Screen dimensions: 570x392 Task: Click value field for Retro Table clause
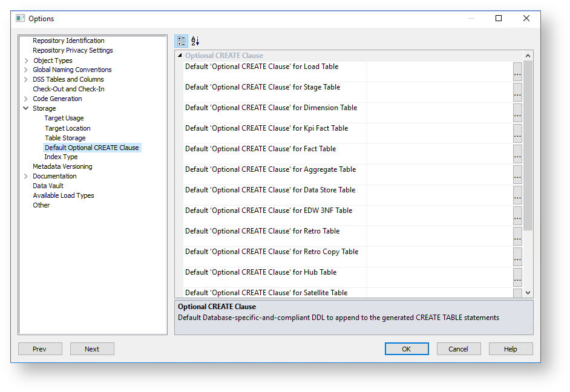click(439, 236)
